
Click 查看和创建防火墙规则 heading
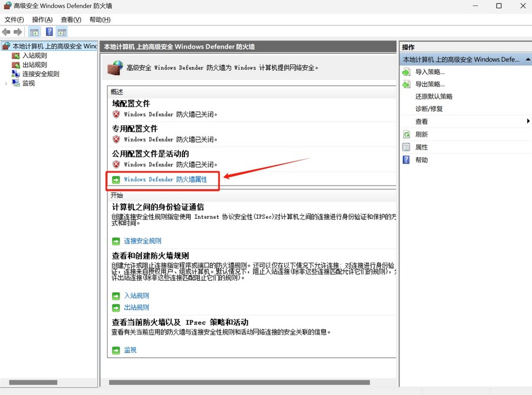point(150,255)
